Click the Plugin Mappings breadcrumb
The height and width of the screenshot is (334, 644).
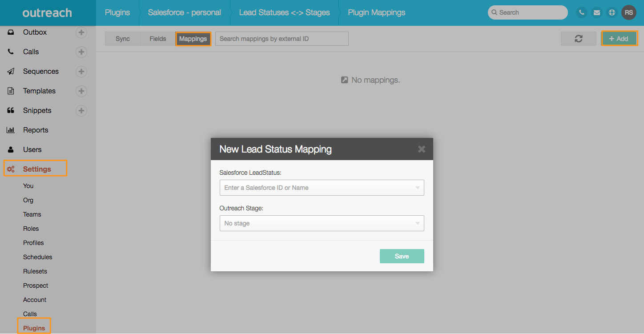tap(377, 12)
